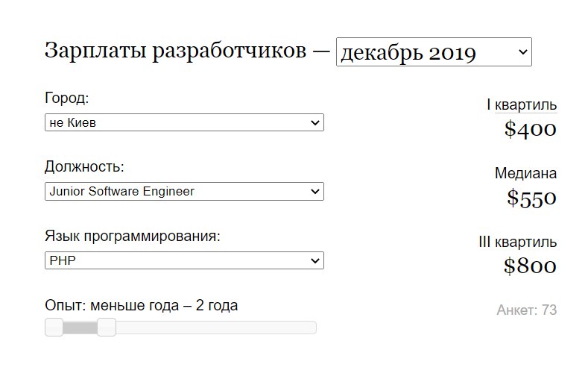
Task: Click the underlined I квартиль label
Action: click(521, 105)
